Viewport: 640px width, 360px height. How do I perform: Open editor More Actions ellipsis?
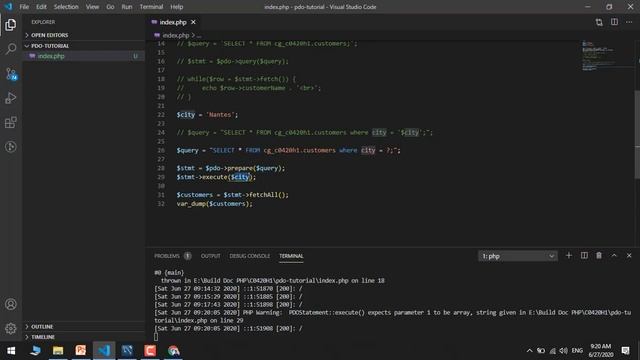click(x=629, y=22)
